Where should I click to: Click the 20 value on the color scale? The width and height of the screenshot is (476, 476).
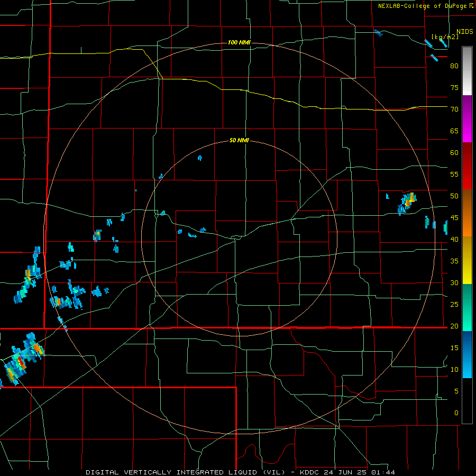click(x=454, y=326)
